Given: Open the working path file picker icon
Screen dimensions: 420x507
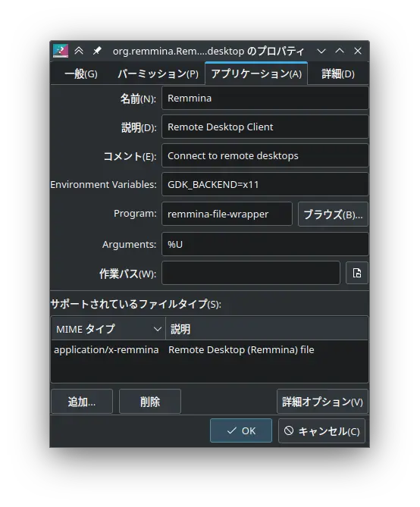Looking at the screenshot, I should (x=357, y=273).
